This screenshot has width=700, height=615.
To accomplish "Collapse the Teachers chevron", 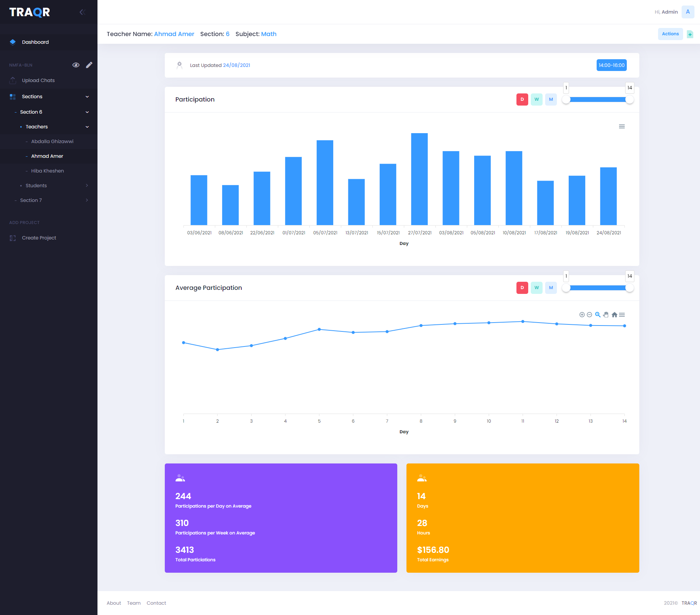I will (x=87, y=127).
